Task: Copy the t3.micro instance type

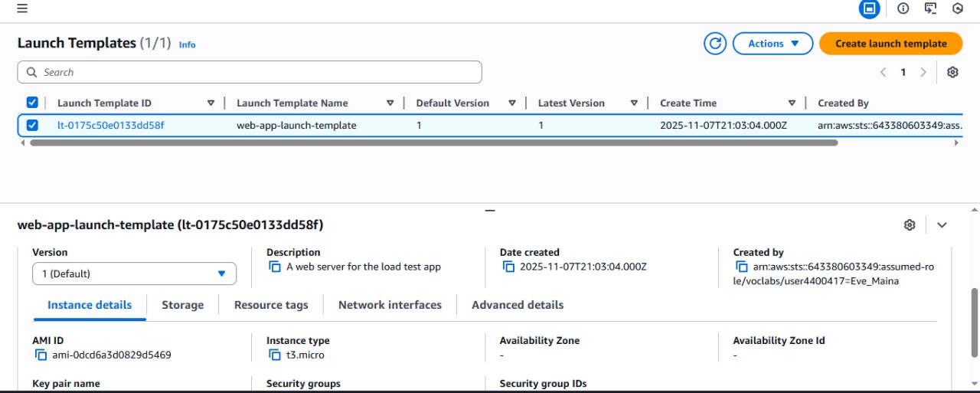Action: click(x=275, y=355)
